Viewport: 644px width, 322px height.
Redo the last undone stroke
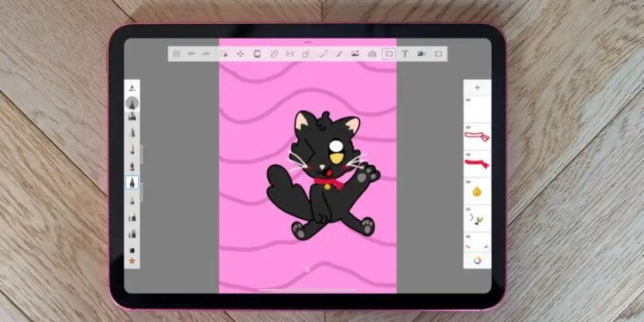pos(206,53)
